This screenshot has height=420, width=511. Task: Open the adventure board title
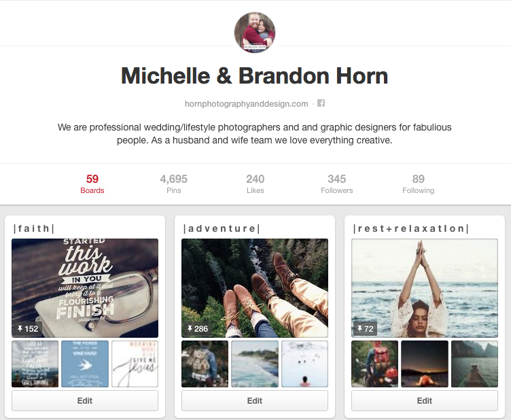(x=222, y=228)
